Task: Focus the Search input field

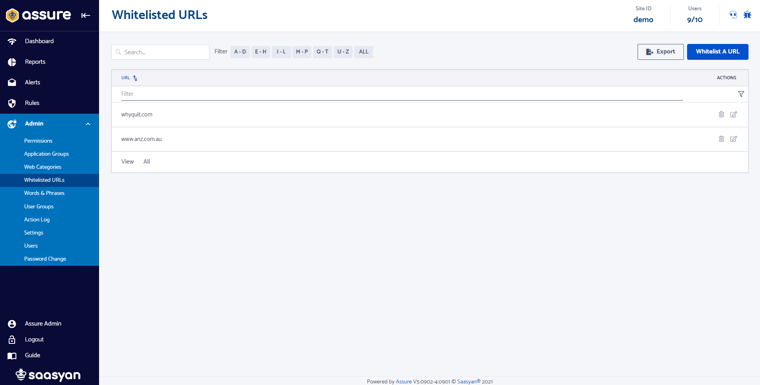Action: (x=160, y=52)
